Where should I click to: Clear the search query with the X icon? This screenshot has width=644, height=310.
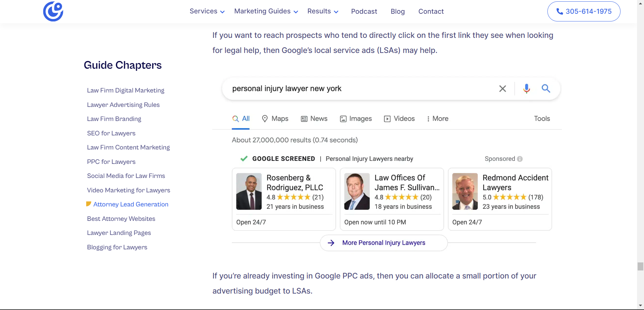502,88
